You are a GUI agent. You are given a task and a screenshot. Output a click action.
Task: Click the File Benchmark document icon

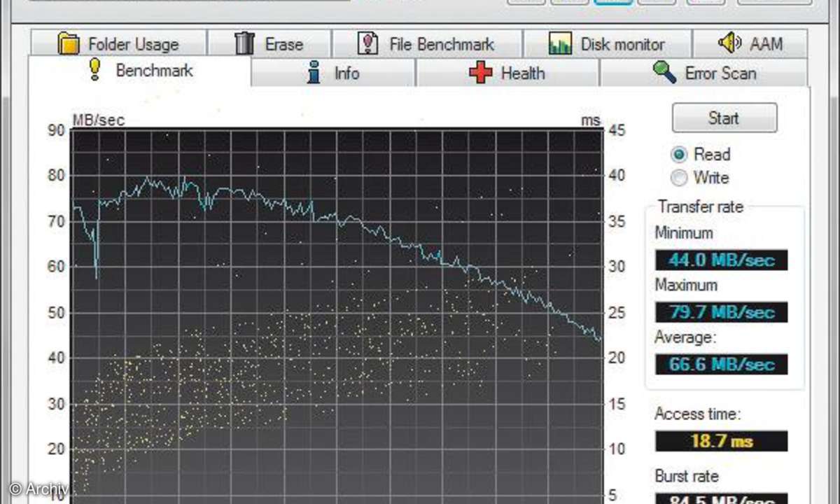coord(367,43)
